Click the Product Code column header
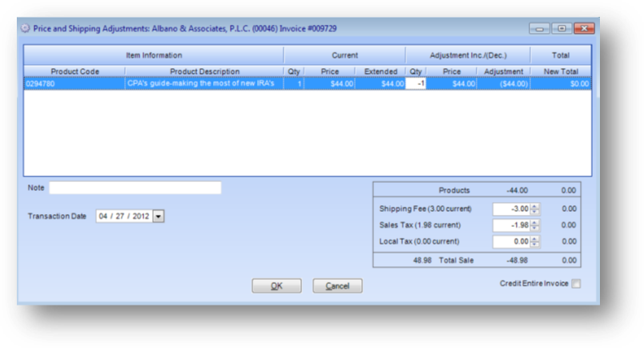 [74, 71]
